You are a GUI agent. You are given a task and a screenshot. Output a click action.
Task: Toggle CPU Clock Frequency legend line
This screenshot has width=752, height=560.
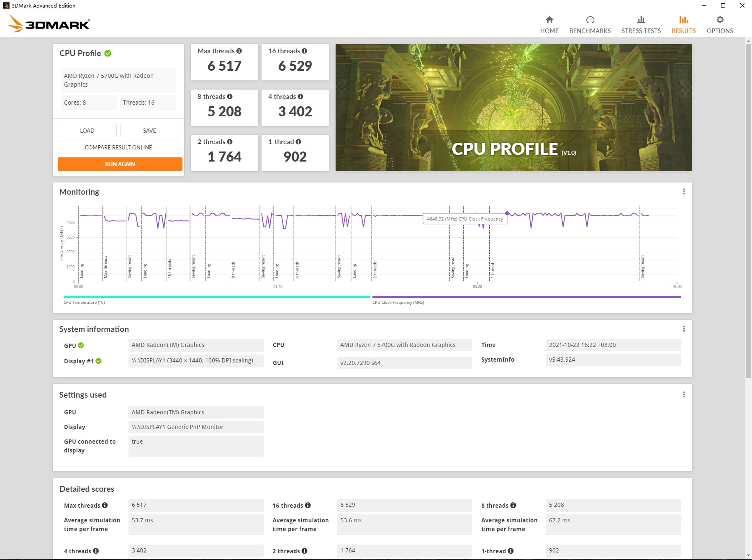[526, 297]
